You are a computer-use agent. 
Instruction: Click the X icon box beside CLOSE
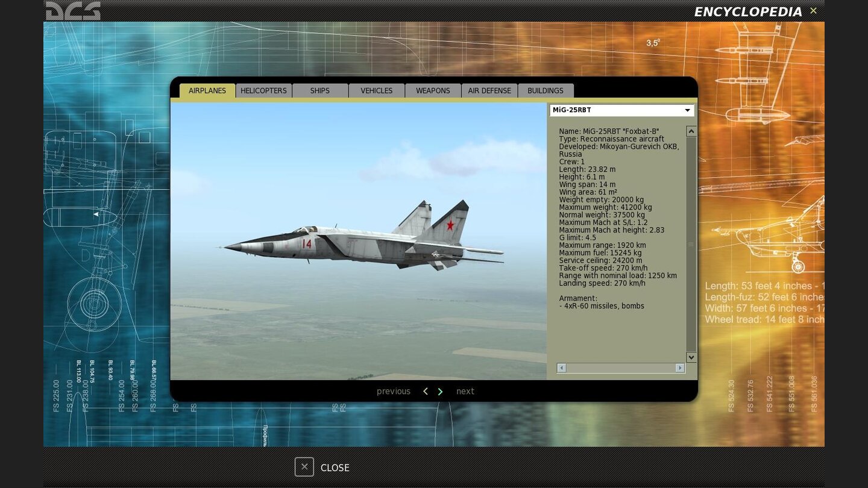[x=304, y=467]
